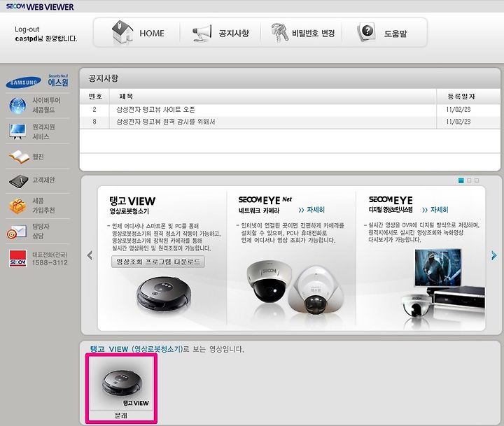This screenshot has width=504, height=426.
Task: Open 사이버투어 세콤월드 sidebar link
Action: (46, 105)
